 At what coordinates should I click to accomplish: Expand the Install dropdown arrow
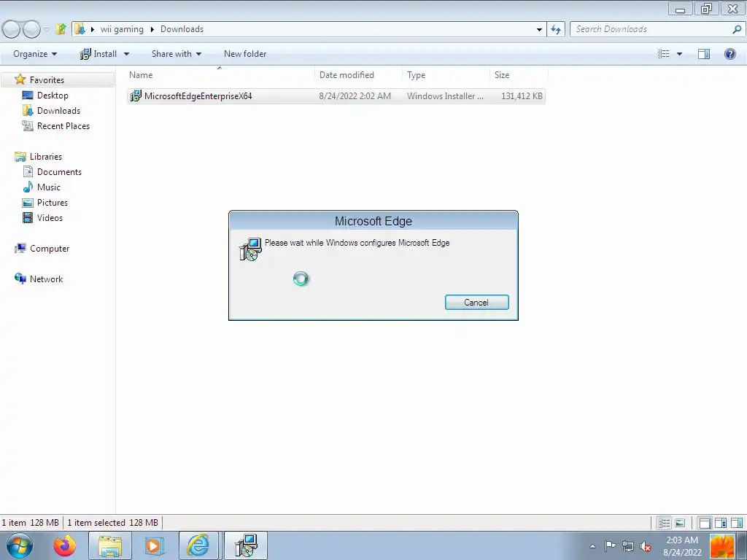(x=126, y=54)
